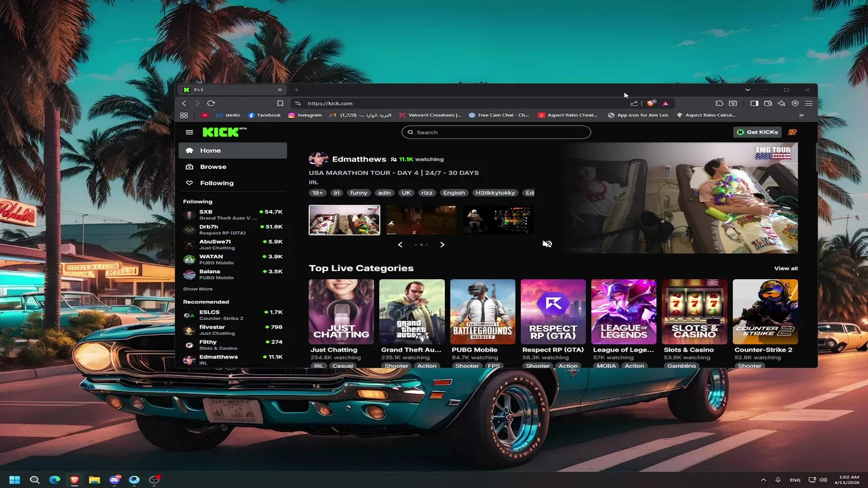Open the share icon in the address bar
The height and width of the screenshot is (488, 868).
(634, 103)
